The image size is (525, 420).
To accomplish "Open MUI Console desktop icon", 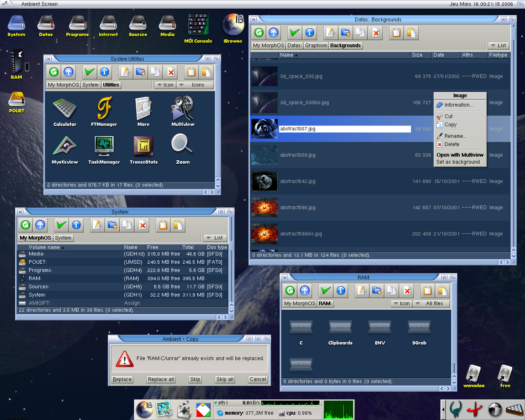I will (x=198, y=28).
